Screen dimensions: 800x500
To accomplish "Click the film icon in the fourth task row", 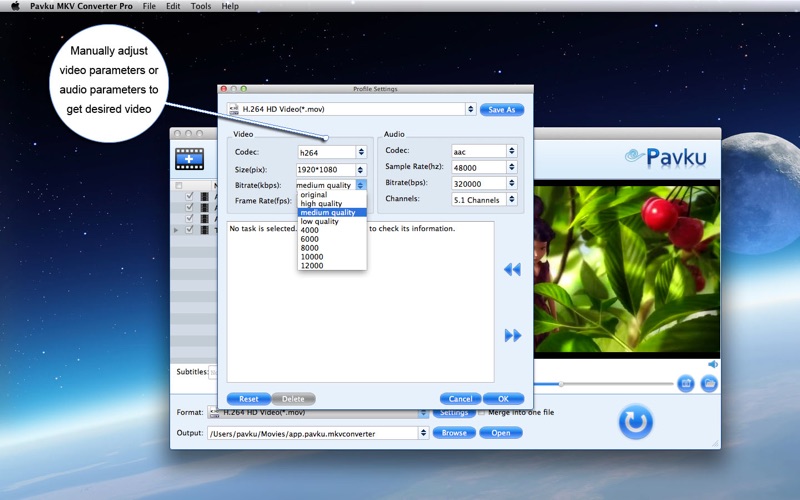I will [x=205, y=230].
